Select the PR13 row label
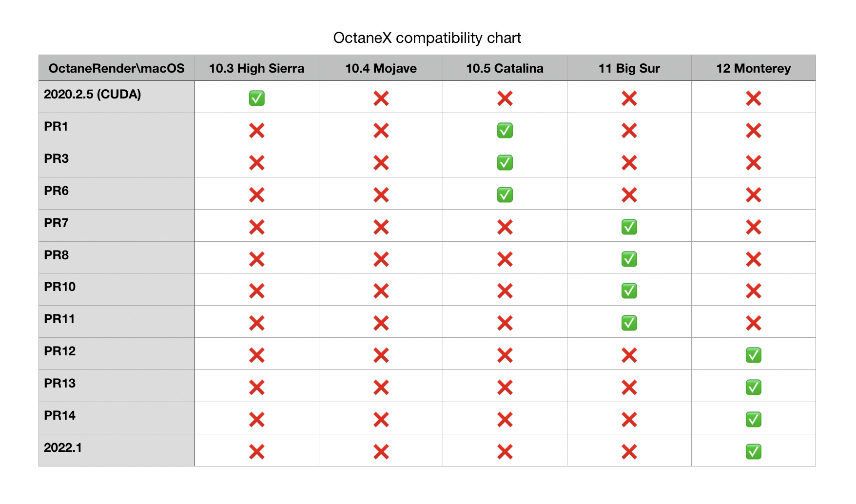 click(59, 383)
